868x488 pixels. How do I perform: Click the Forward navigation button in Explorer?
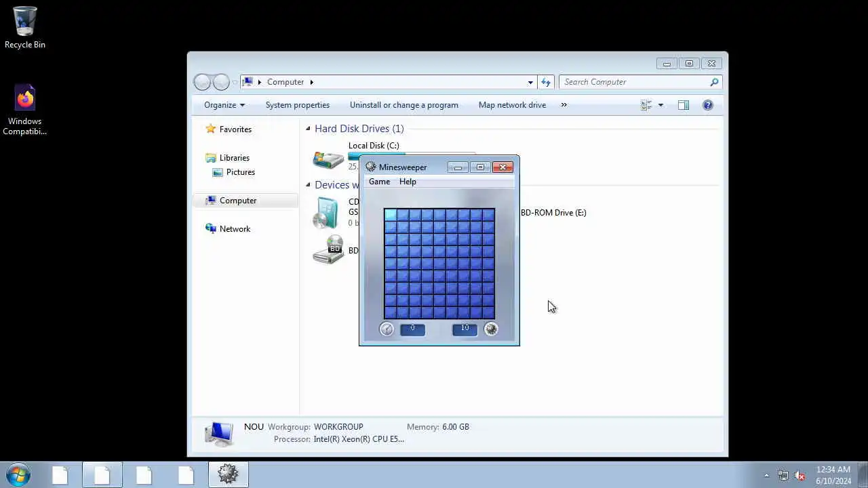tap(221, 82)
